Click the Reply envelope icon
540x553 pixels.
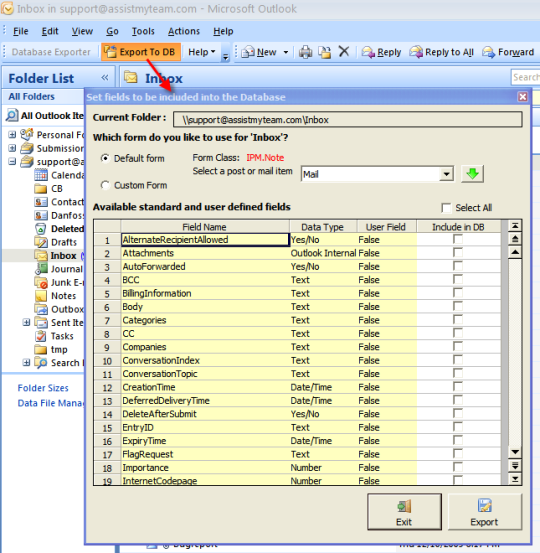pyautogui.click(x=368, y=52)
